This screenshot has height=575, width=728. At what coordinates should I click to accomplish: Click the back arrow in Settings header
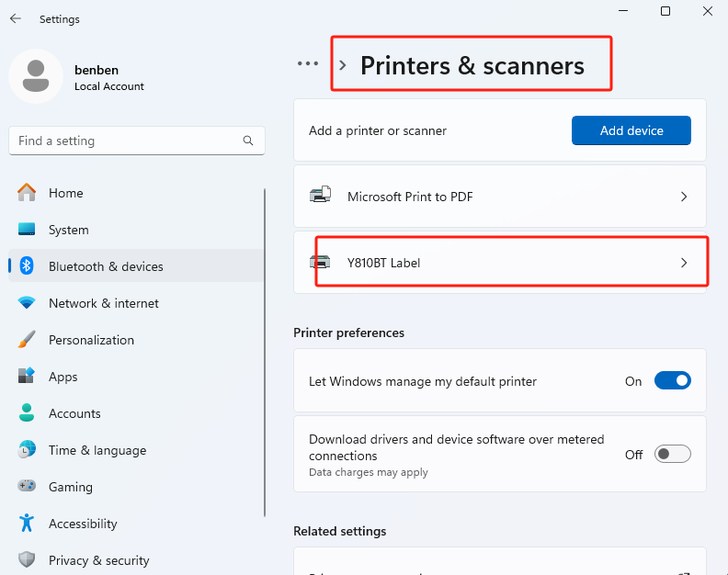(x=16, y=18)
